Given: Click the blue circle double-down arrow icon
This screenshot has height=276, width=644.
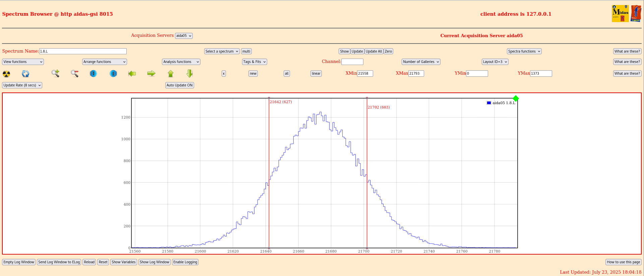Looking at the screenshot, I should pos(94,73).
